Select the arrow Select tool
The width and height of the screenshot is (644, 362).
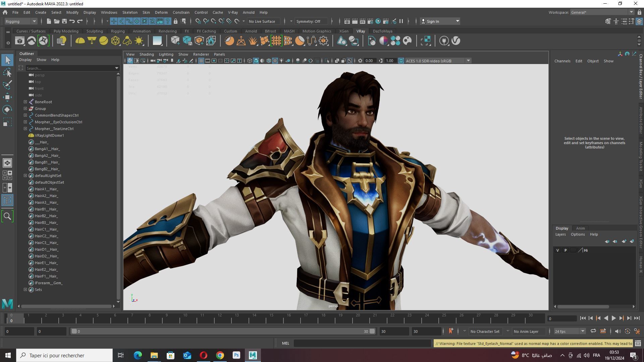click(7, 60)
